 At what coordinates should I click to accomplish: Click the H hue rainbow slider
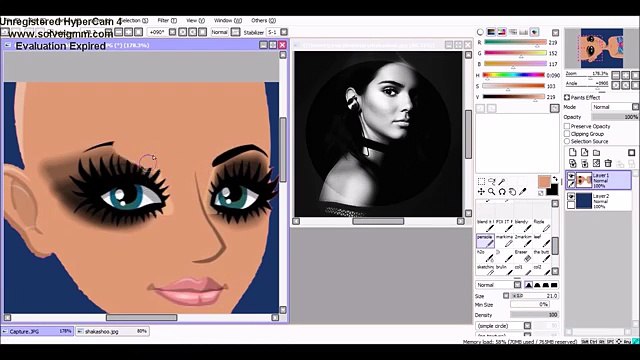[513, 75]
